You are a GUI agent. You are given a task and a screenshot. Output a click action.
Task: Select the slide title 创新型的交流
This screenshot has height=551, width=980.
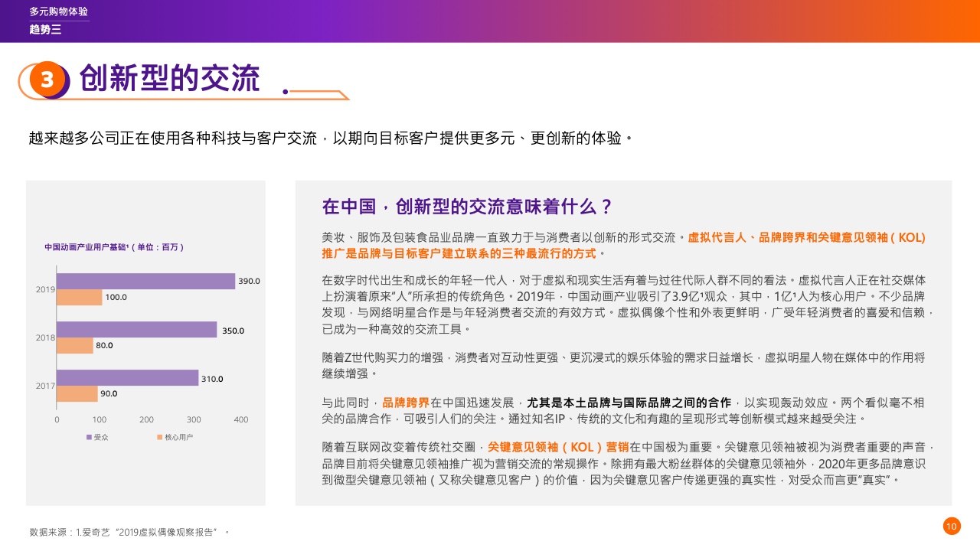click(169, 79)
